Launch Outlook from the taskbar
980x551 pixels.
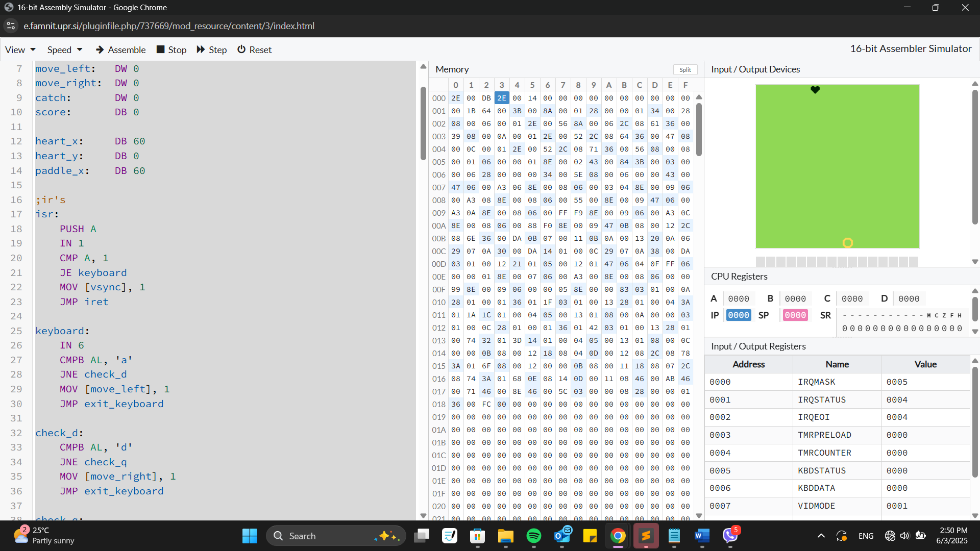click(x=561, y=536)
